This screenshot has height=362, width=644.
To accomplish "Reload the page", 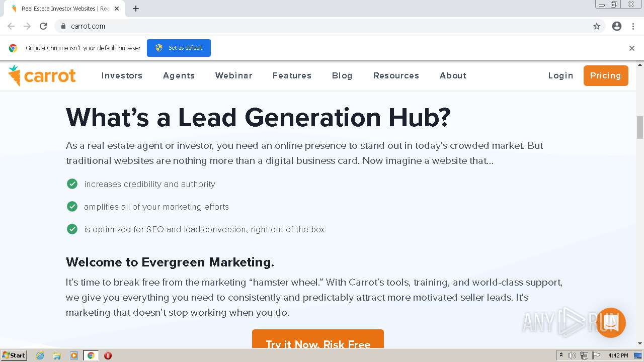I will 43,26.
